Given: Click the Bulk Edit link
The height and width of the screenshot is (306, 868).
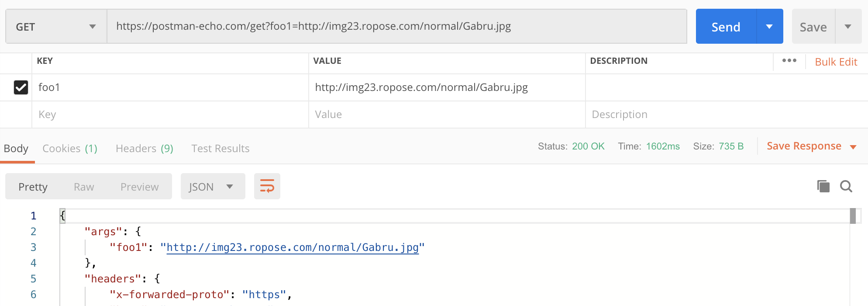Looking at the screenshot, I should click(836, 62).
